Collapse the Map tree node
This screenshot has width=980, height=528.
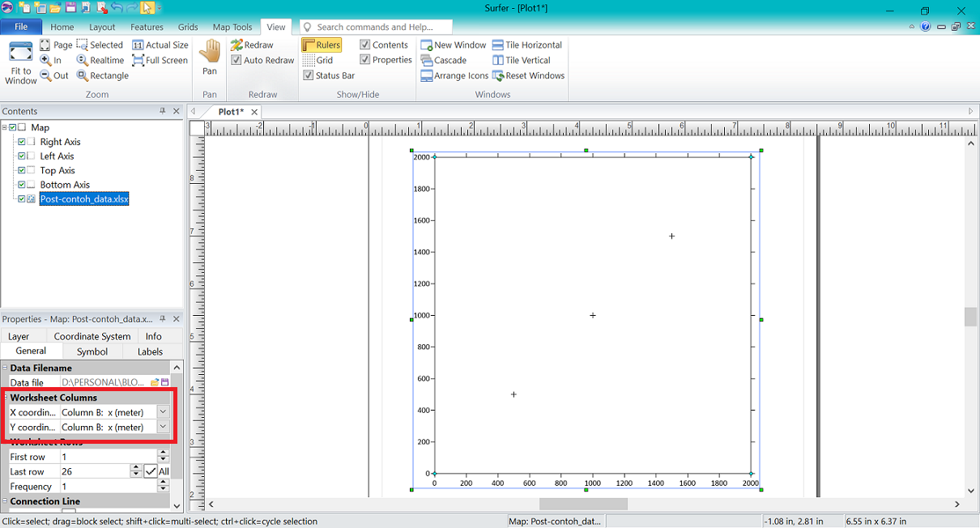(x=5, y=127)
